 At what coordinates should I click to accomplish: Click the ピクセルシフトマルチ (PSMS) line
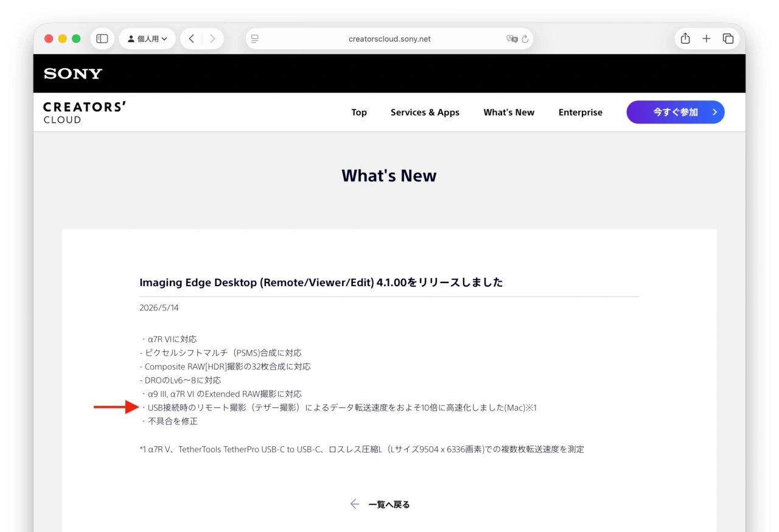tap(220, 352)
